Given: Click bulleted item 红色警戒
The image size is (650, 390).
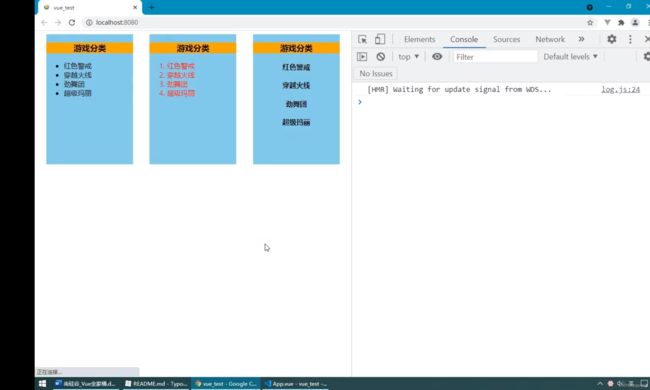Looking at the screenshot, I should (x=78, y=66).
